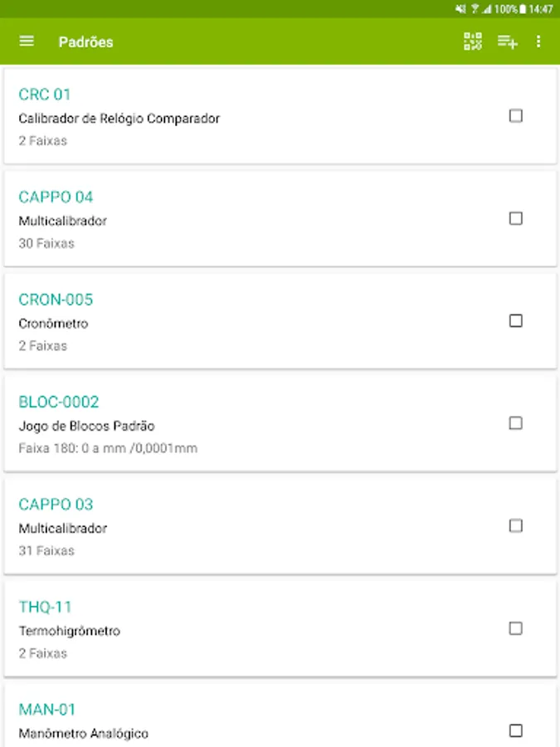Screen dimensions: 560x747
Task: Open the hamburger navigation menu
Action: point(27,41)
